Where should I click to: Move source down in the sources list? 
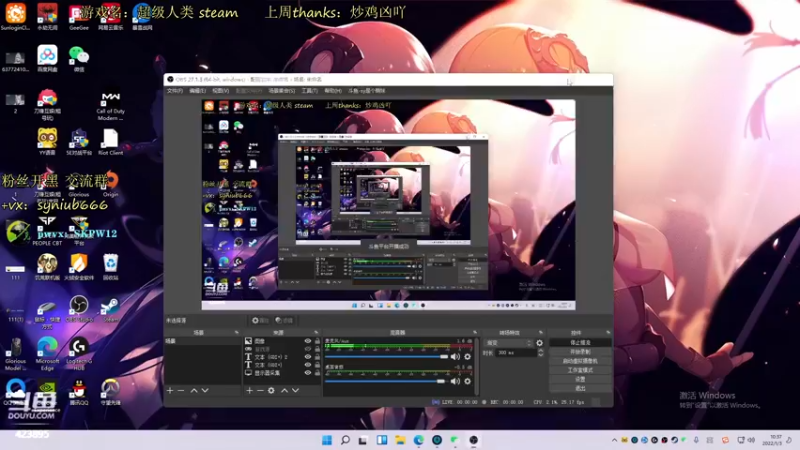point(295,390)
